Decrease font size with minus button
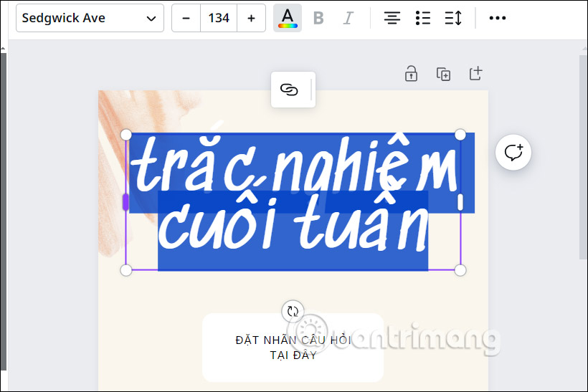 tap(186, 18)
